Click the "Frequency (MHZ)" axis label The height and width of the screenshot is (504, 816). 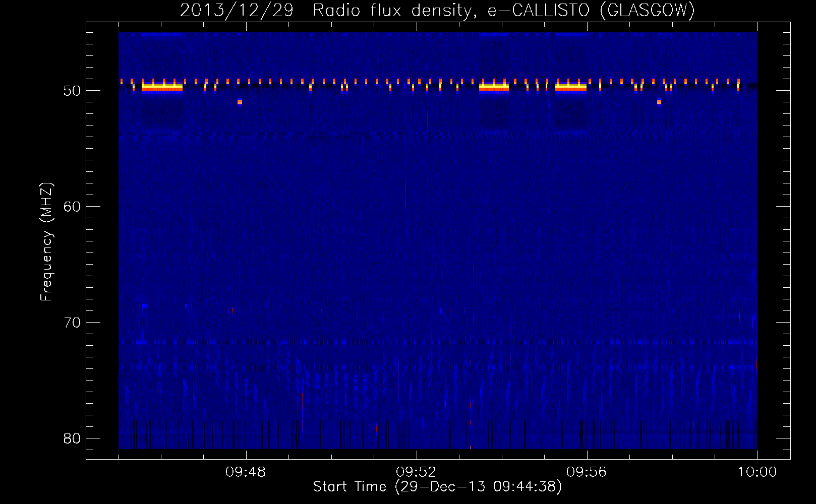pyautogui.click(x=46, y=242)
